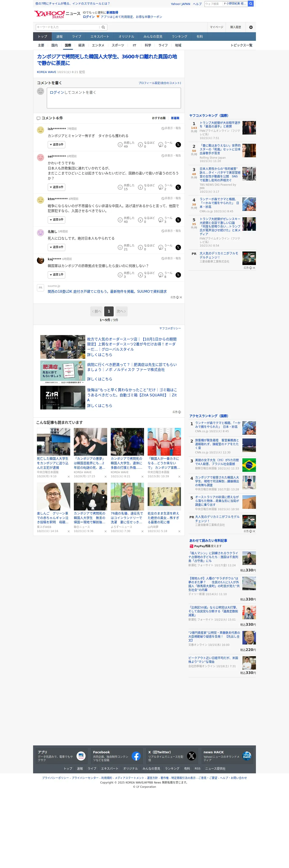This screenshot has height=868, width=289.
Task: Share kaj***** comment on X
Action: click(x=178, y=275)
